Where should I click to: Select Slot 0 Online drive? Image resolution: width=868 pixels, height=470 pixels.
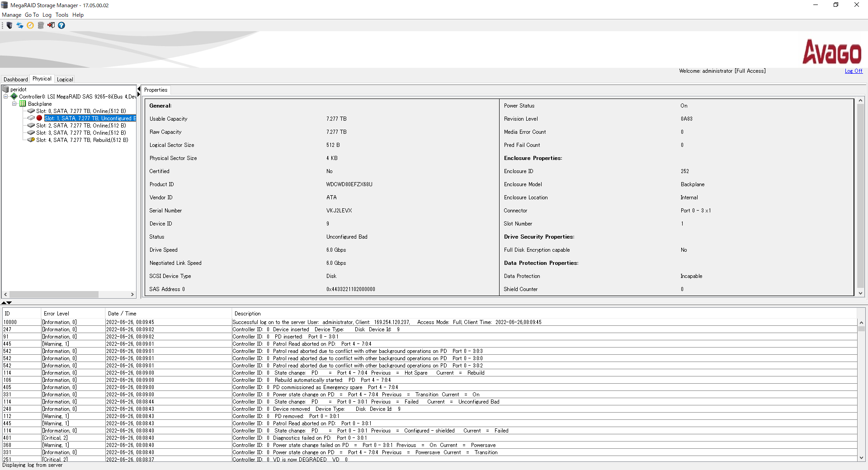pyautogui.click(x=81, y=111)
